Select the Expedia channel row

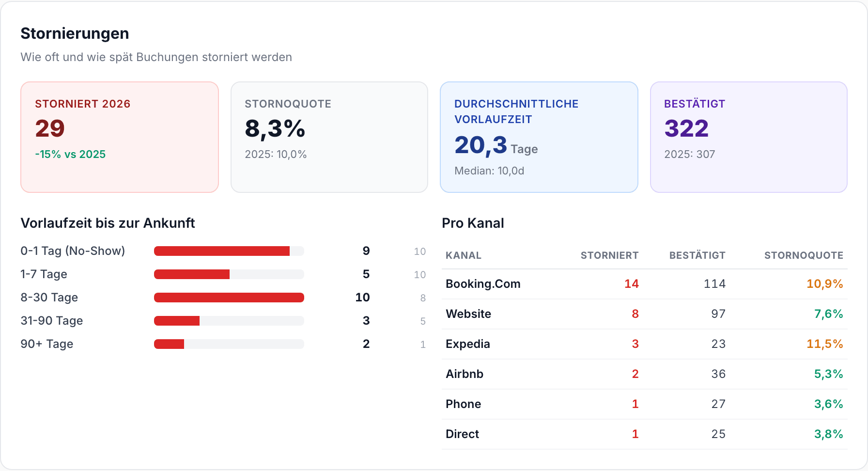click(645, 344)
